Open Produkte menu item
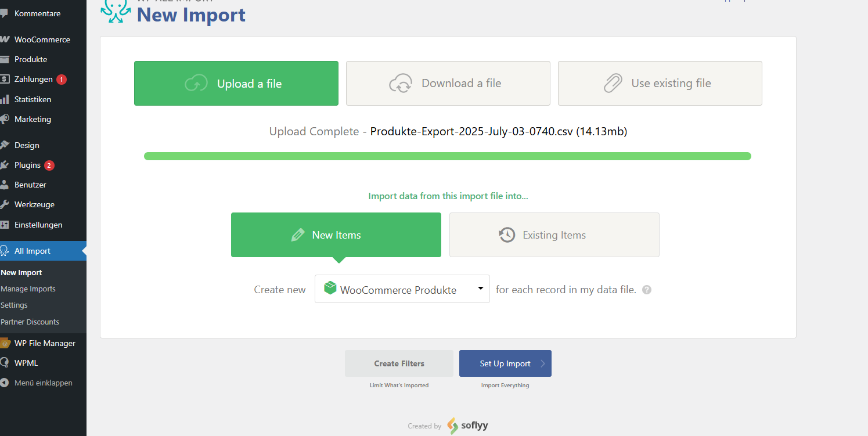This screenshot has height=436, width=868. click(43, 60)
